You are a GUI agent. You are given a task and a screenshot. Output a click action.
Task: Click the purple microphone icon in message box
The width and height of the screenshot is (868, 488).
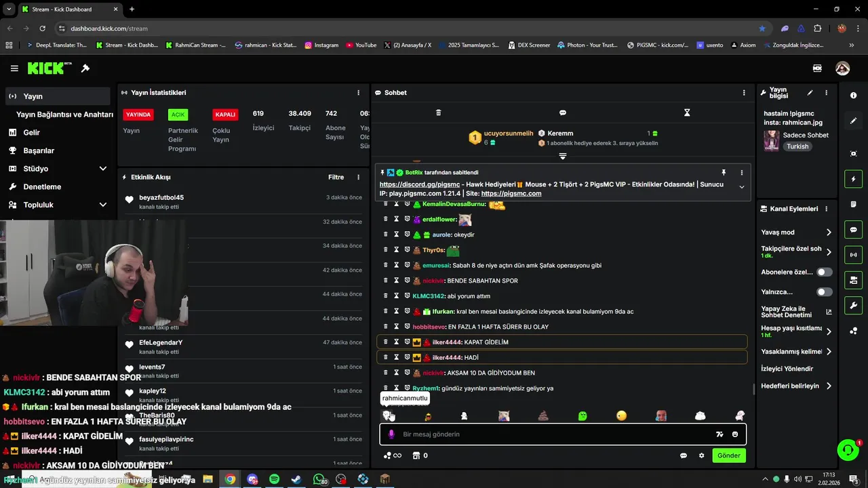pyautogui.click(x=391, y=434)
